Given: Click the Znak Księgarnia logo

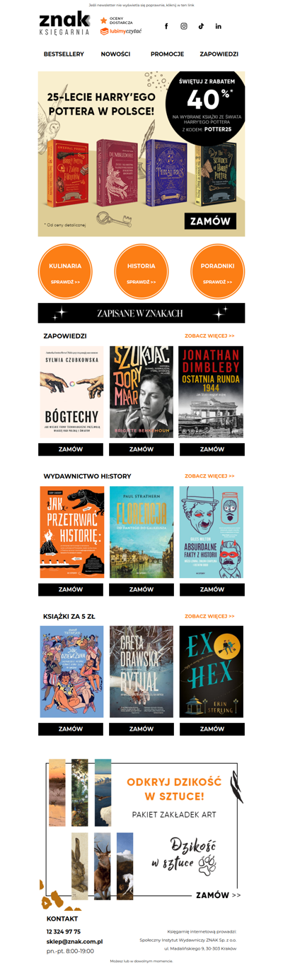Looking at the screenshot, I should (x=65, y=24).
